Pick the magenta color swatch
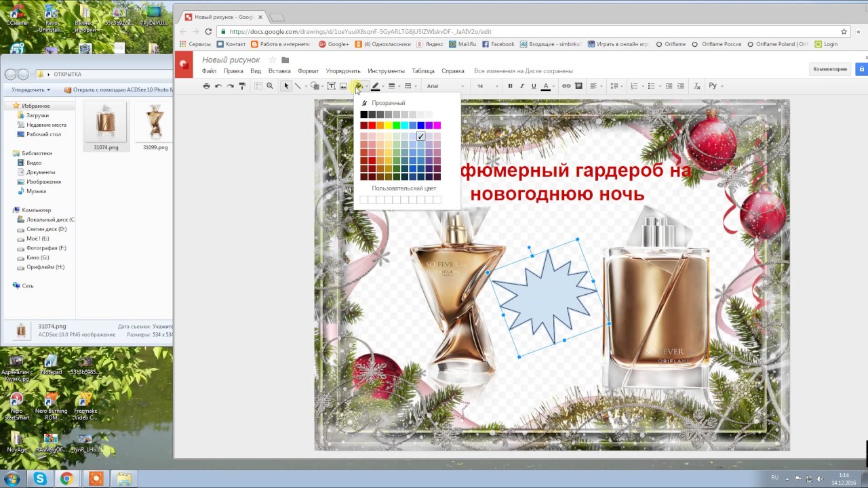Viewport: 868px width, 488px height. point(437,125)
